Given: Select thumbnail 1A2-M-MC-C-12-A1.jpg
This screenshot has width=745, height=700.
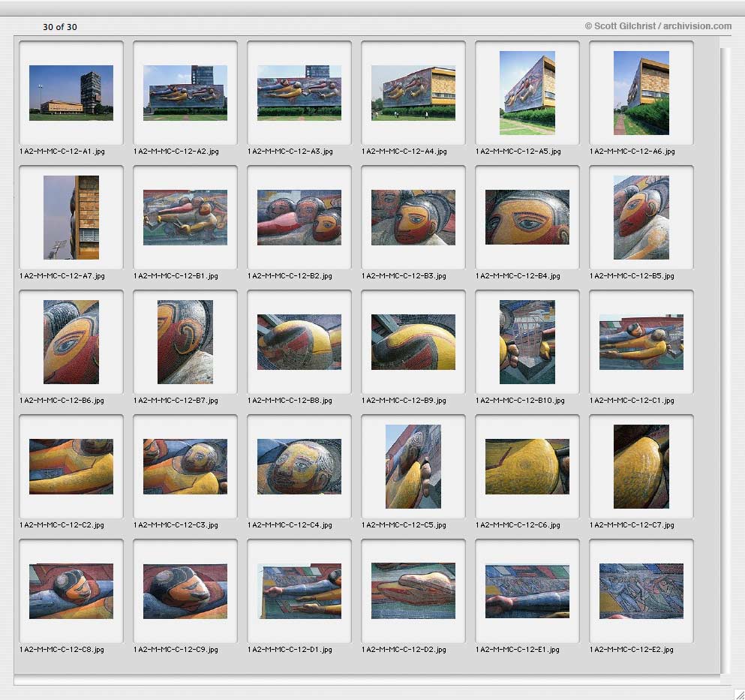Looking at the screenshot, I should point(71,93).
